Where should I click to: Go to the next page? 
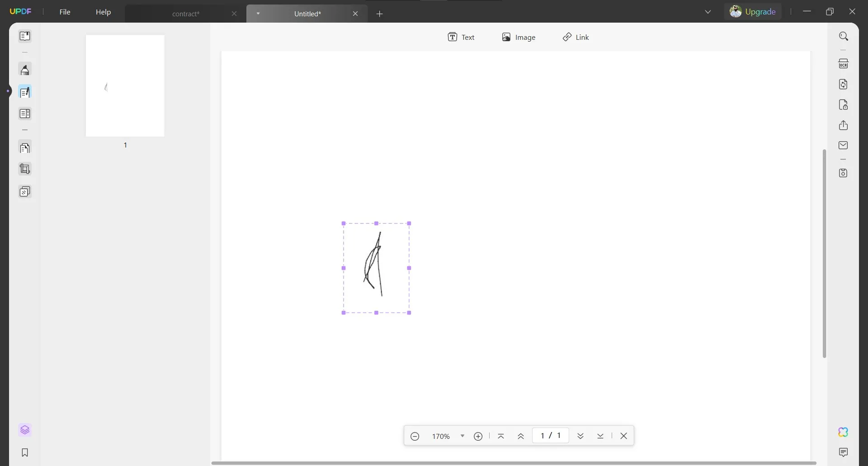point(580,437)
